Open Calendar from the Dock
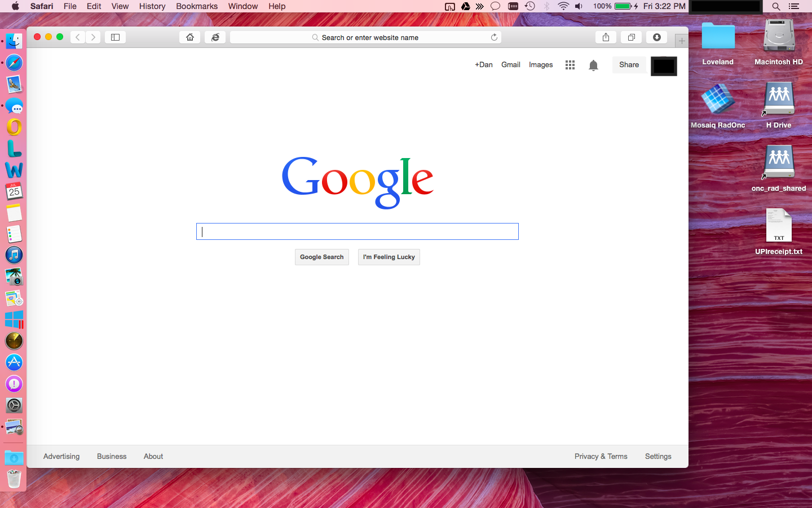The image size is (812, 508). click(14, 191)
